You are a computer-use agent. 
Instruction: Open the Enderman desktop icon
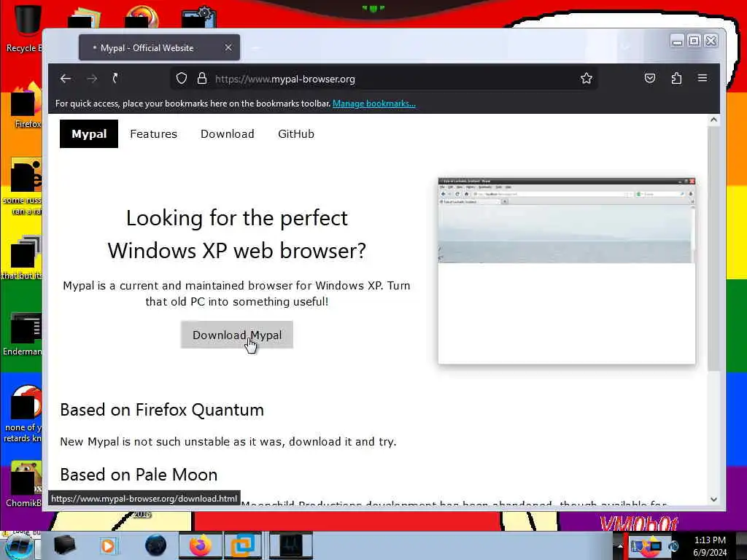pyautogui.click(x=24, y=335)
